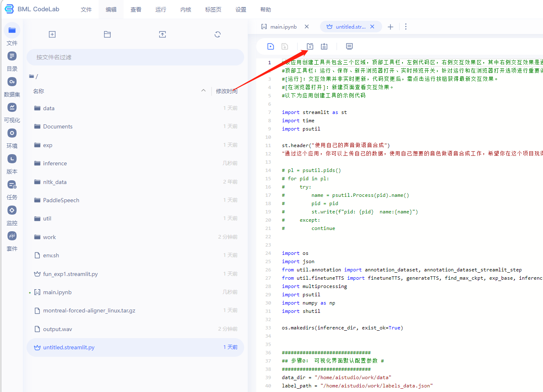The height and width of the screenshot is (392, 543).
Task: Open the 内核 menu
Action: (186, 10)
